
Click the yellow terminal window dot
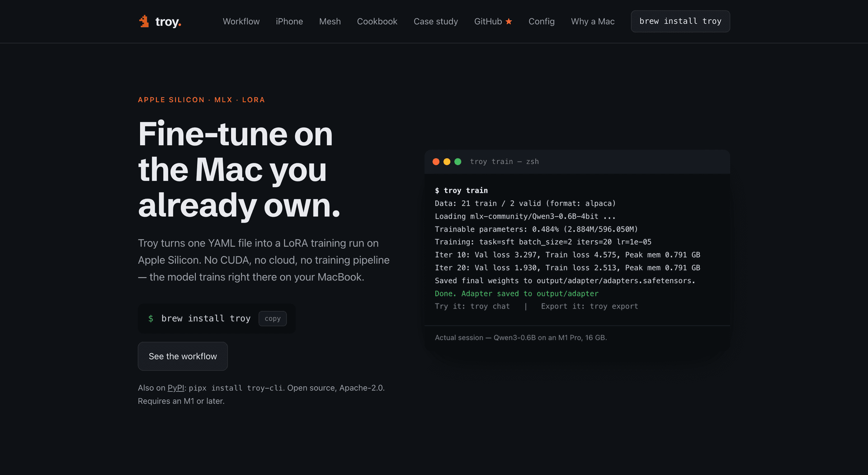[447, 161]
